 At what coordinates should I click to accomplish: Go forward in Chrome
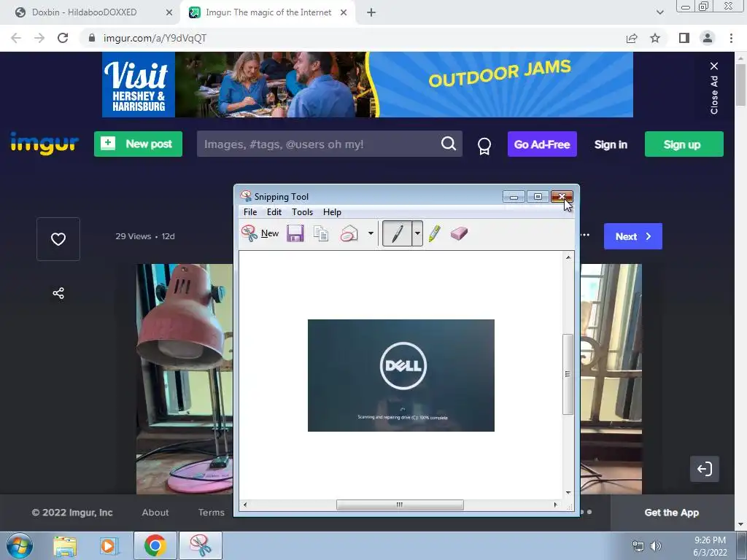tap(39, 38)
